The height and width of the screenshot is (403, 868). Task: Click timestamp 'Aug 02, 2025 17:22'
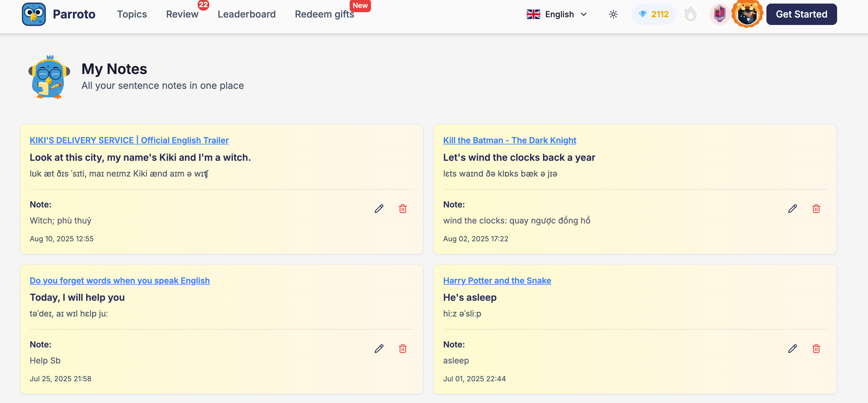coord(476,239)
